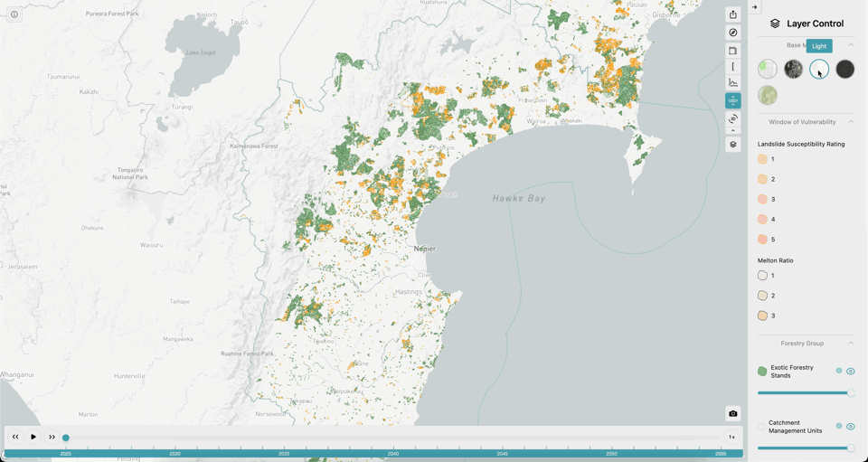Click the Napier label on the map
Viewport: 868px width, 462px height.
tap(425, 249)
